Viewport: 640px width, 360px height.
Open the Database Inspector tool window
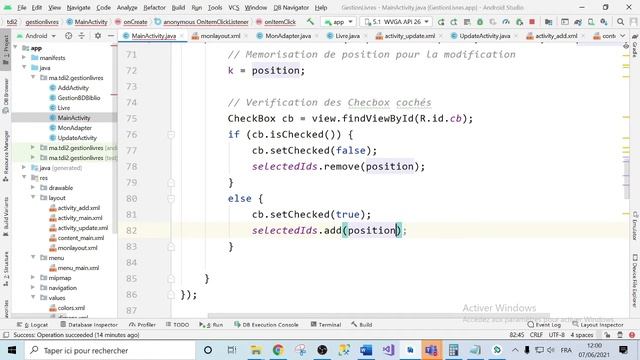point(89,324)
